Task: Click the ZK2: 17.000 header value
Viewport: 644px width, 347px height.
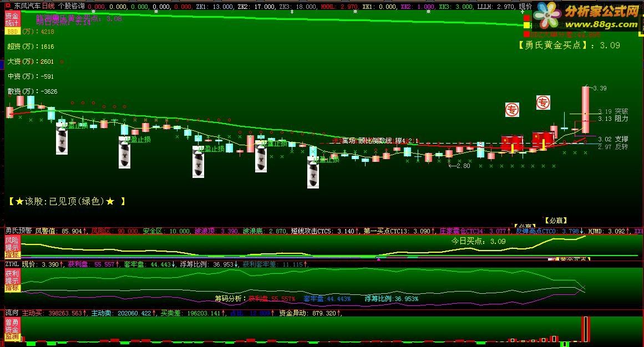Action: 257,7
